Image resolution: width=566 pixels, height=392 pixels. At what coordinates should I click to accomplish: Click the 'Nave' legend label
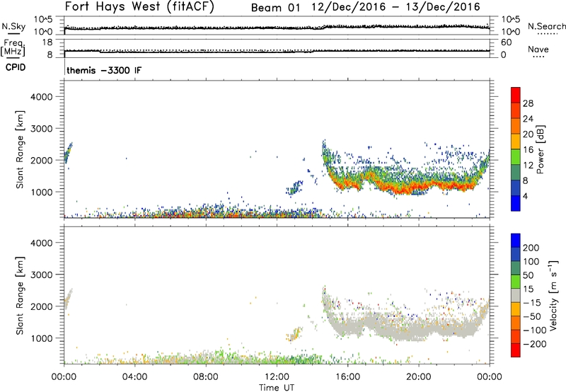[x=538, y=49]
